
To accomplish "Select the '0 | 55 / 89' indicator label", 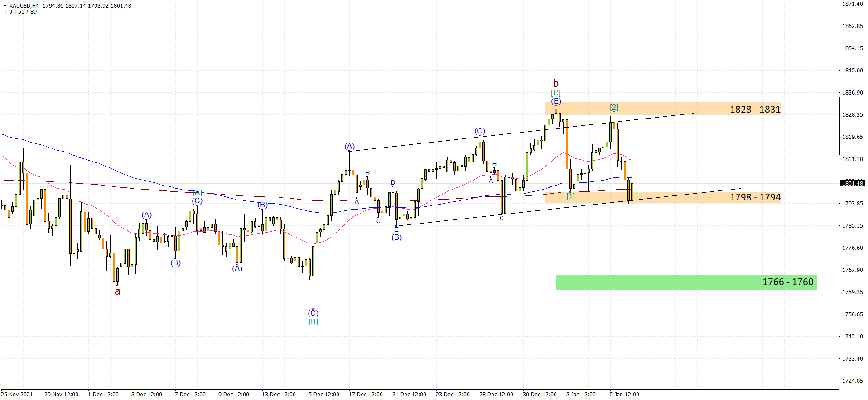I will coord(22,12).
